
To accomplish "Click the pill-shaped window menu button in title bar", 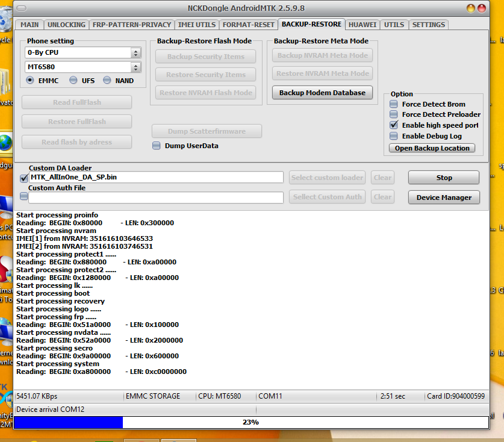I will click(x=21, y=8).
